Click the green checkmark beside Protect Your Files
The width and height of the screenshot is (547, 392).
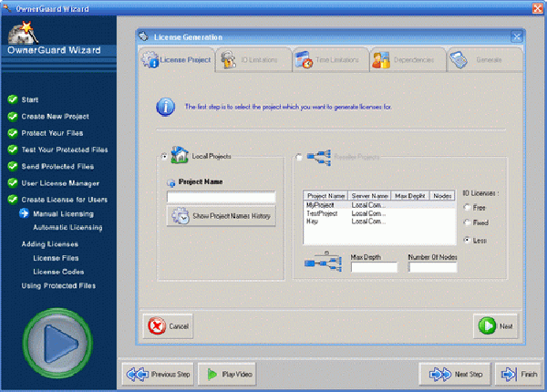(12, 133)
